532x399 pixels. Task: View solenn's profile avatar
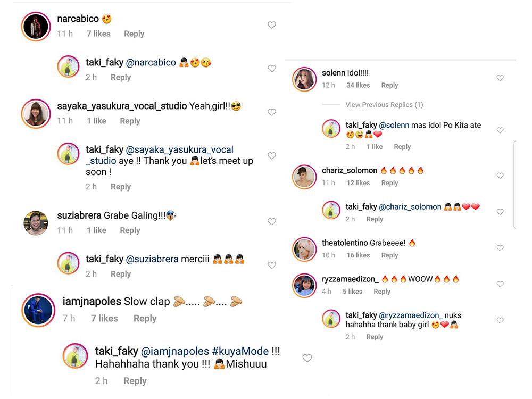tap(305, 79)
